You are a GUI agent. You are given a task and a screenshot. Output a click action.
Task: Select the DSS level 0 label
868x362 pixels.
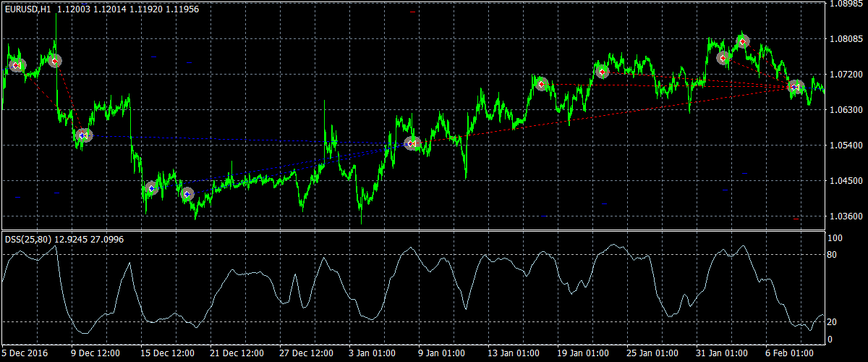(830, 339)
